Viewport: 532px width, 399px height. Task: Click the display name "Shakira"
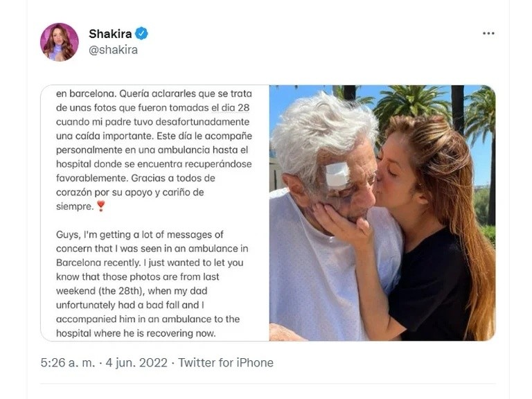[x=109, y=34]
